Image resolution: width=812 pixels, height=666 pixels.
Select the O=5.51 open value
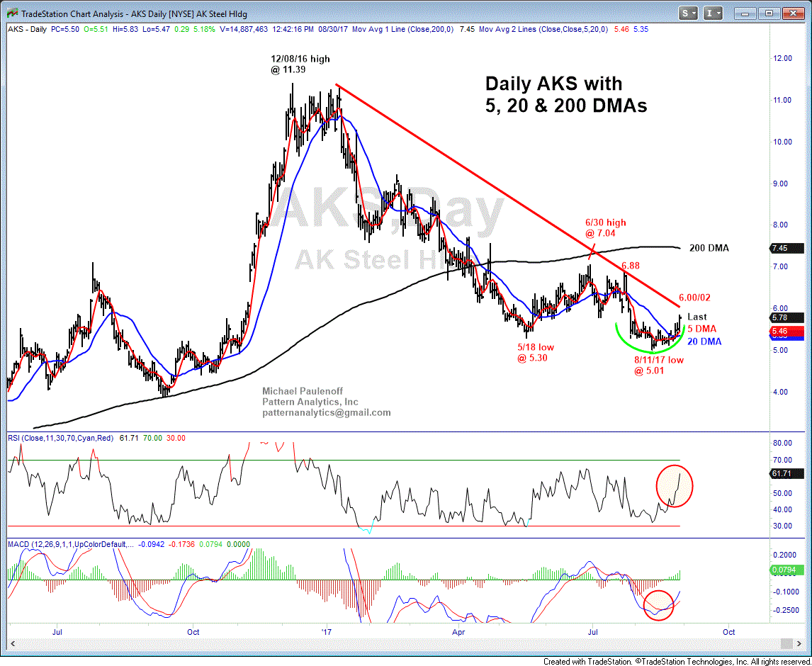point(97,30)
